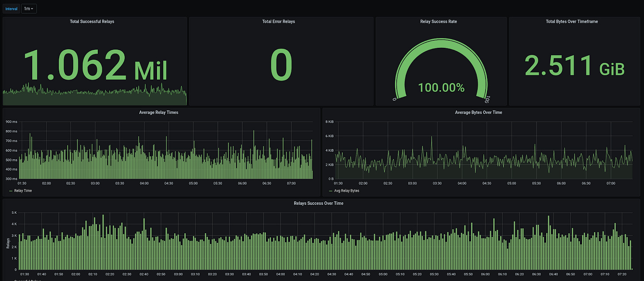Screen dimensions: 644x281
Task: Open the Average Relay Times panel title menu
Action: click(159, 112)
